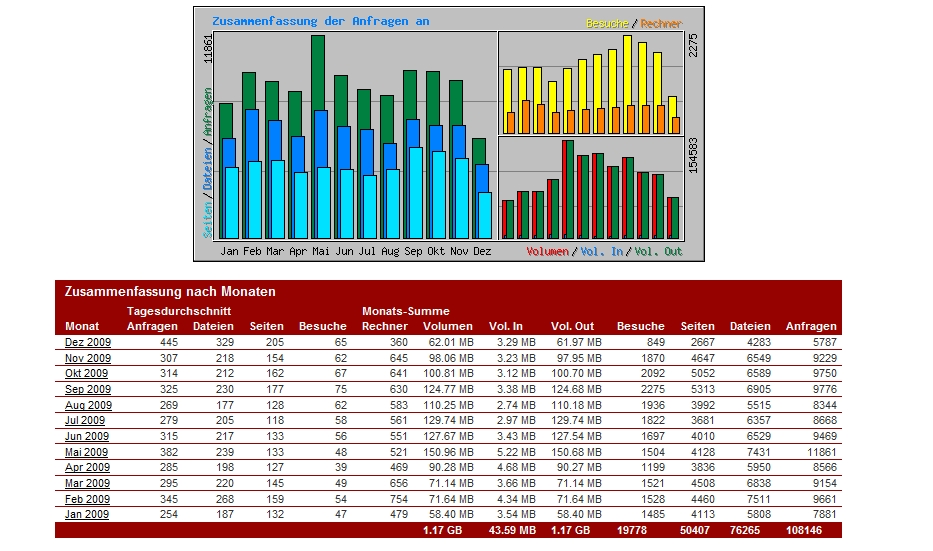933x551 pixels.
Task: Go to the Feb 2009 report
Action: (x=87, y=499)
